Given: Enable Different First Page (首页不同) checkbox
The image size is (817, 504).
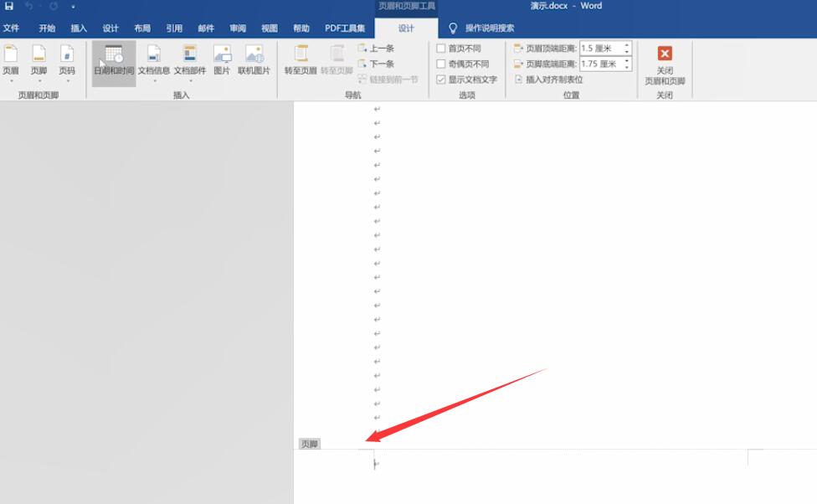Looking at the screenshot, I should coord(441,49).
